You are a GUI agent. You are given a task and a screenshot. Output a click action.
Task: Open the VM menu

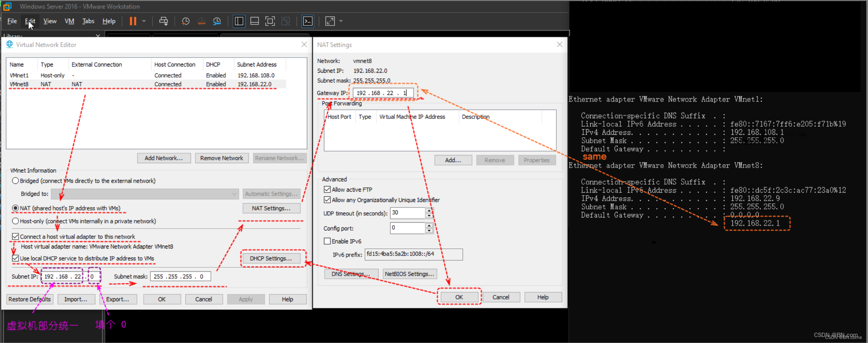(69, 21)
